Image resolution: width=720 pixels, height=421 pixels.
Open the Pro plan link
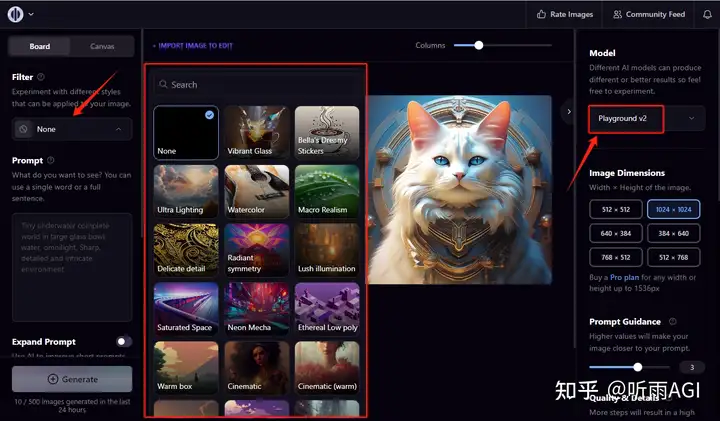(x=624, y=277)
